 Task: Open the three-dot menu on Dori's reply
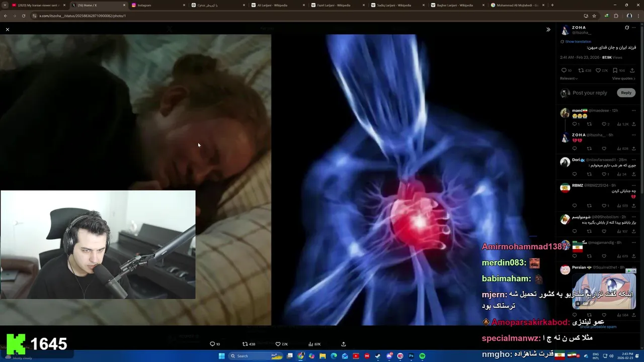click(x=633, y=160)
